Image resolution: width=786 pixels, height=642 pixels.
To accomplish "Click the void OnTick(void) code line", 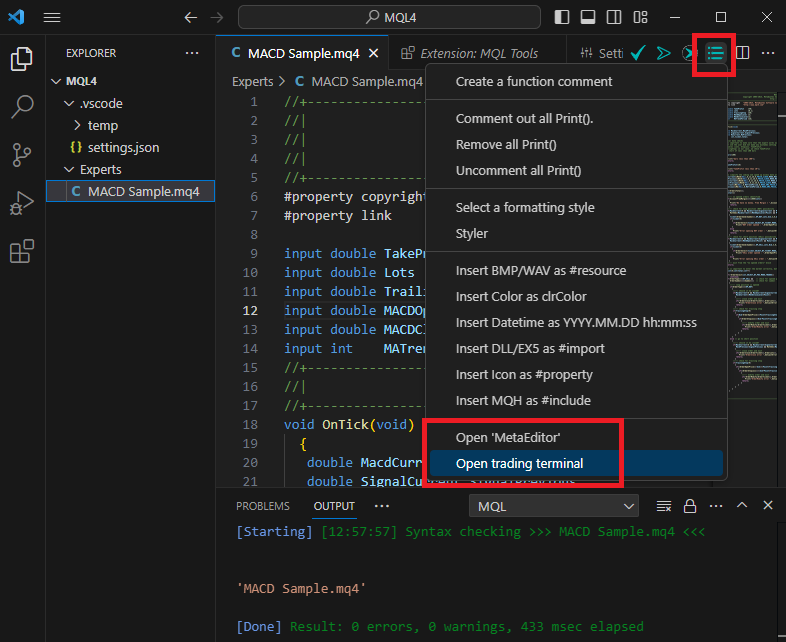I will tap(349, 424).
